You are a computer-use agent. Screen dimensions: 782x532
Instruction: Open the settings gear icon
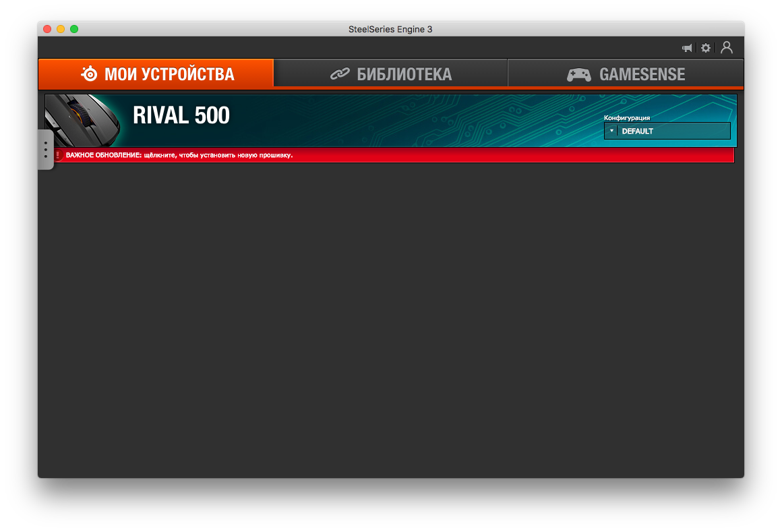(706, 48)
